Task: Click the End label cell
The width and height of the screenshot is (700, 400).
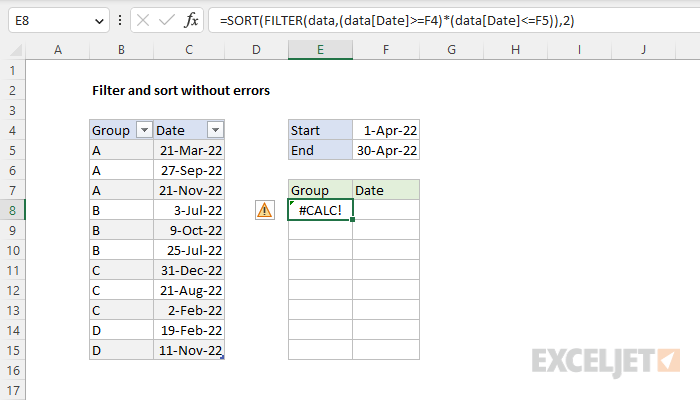Action: (x=320, y=150)
